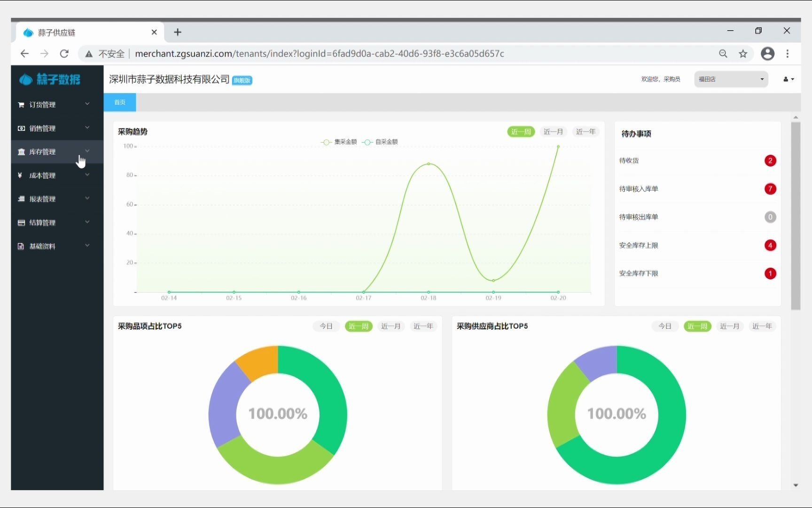Close the 蒜子供应链 browser tab

click(x=154, y=32)
